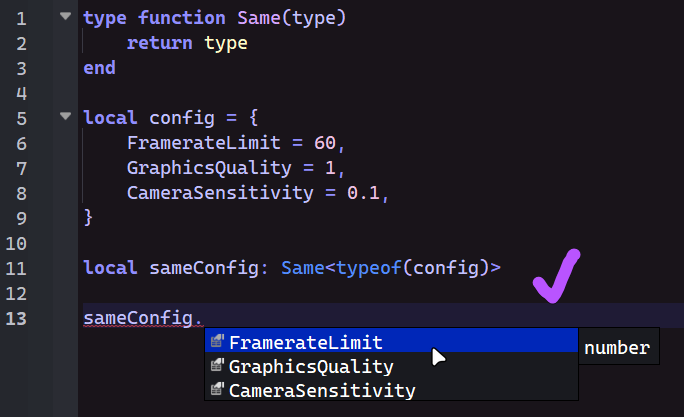The image size is (684, 417).
Task: Click the "number" type hint tooltip
Action: coord(617,348)
